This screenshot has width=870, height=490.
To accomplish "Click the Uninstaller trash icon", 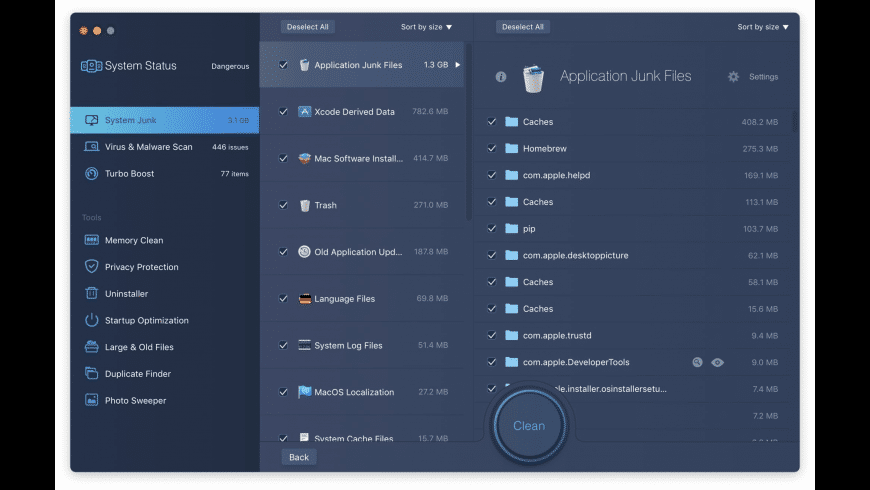I will click(x=92, y=293).
